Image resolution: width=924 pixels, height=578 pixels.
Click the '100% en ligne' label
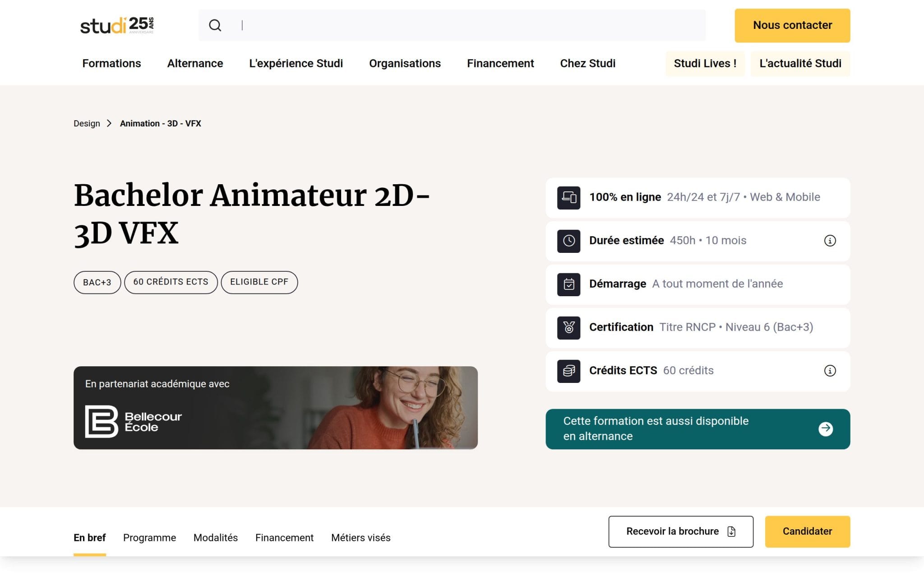tap(625, 197)
